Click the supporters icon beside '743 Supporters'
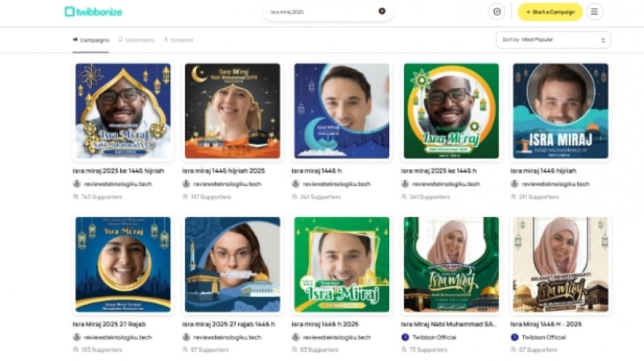The height and width of the screenshot is (361, 644). coord(76,197)
